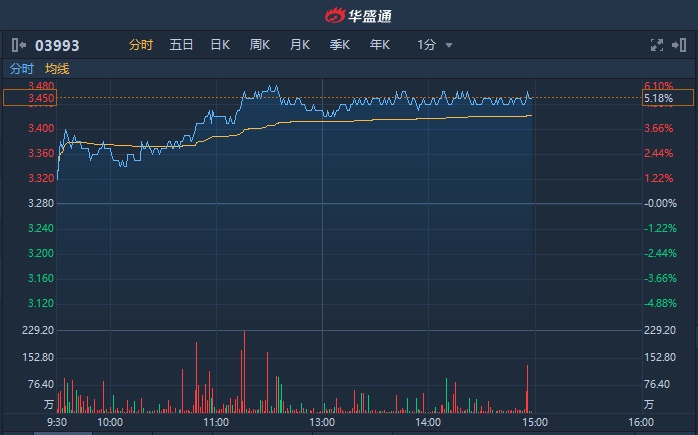This screenshot has width=698, height=435.
Task: Switch to the 五日 chart tab
Action: point(181,45)
